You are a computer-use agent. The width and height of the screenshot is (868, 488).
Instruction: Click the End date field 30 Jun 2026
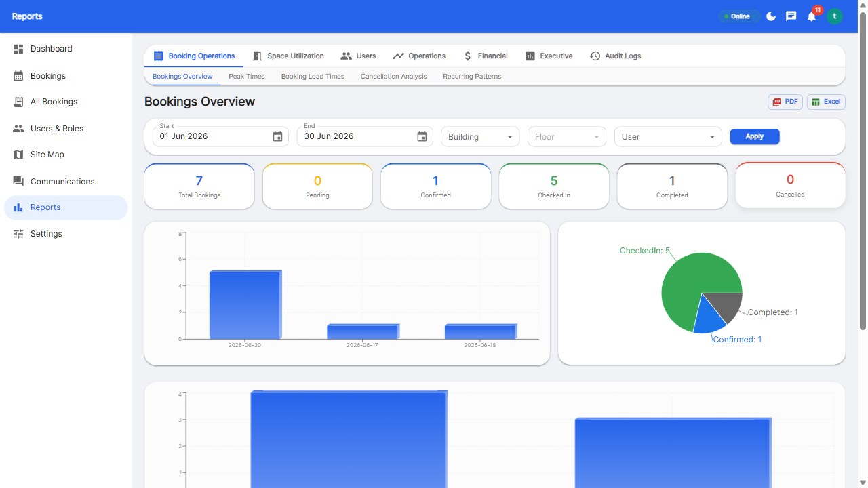tap(366, 137)
